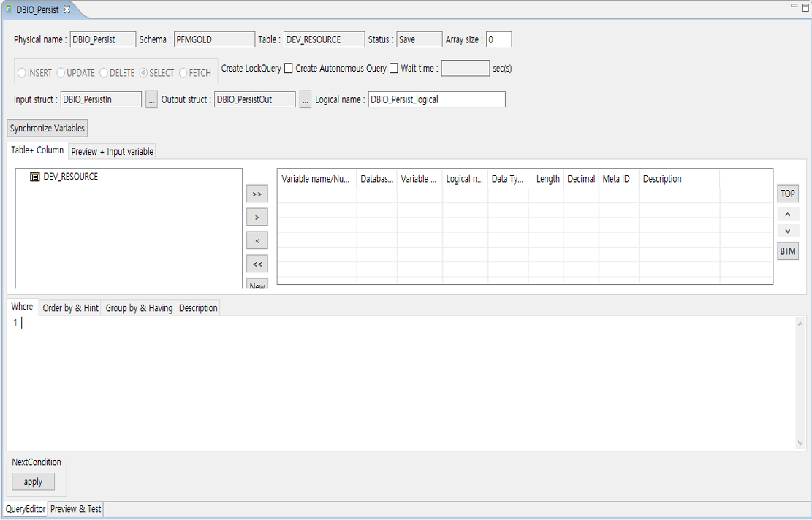812x520 pixels.
Task: Switch to the Preview + Input variable tab
Action: point(111,151)
